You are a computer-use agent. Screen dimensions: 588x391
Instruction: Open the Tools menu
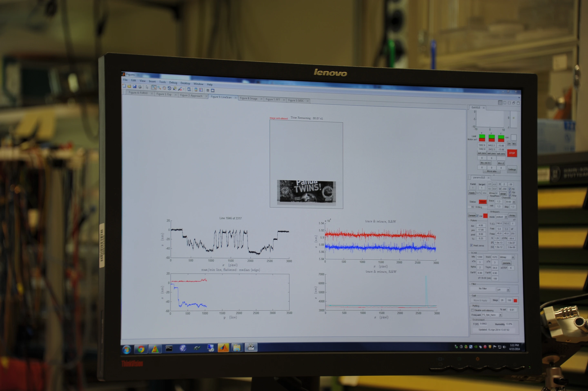coord(162,82)
